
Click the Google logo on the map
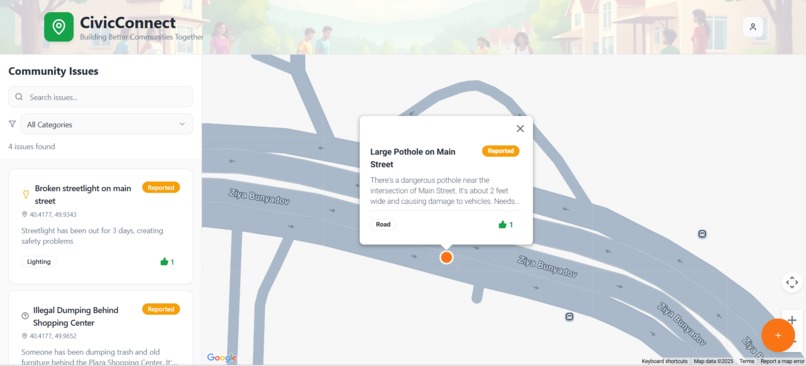click(222, 357)
